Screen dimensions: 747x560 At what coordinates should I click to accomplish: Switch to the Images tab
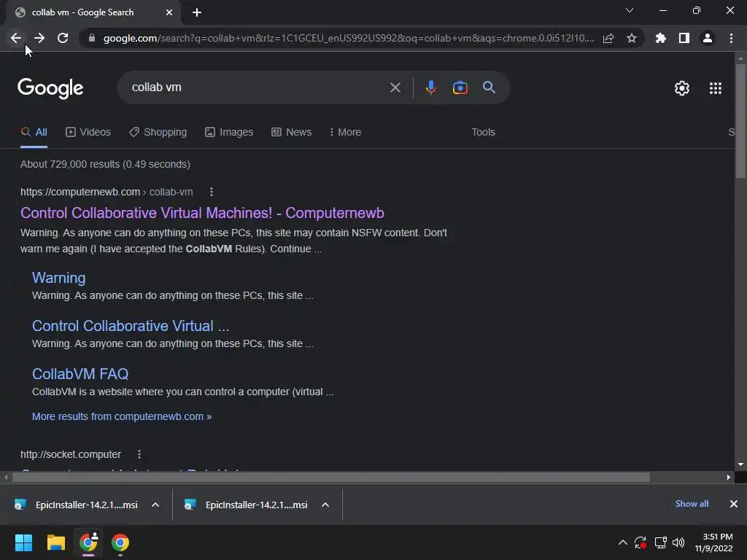[x=229, y=133]
